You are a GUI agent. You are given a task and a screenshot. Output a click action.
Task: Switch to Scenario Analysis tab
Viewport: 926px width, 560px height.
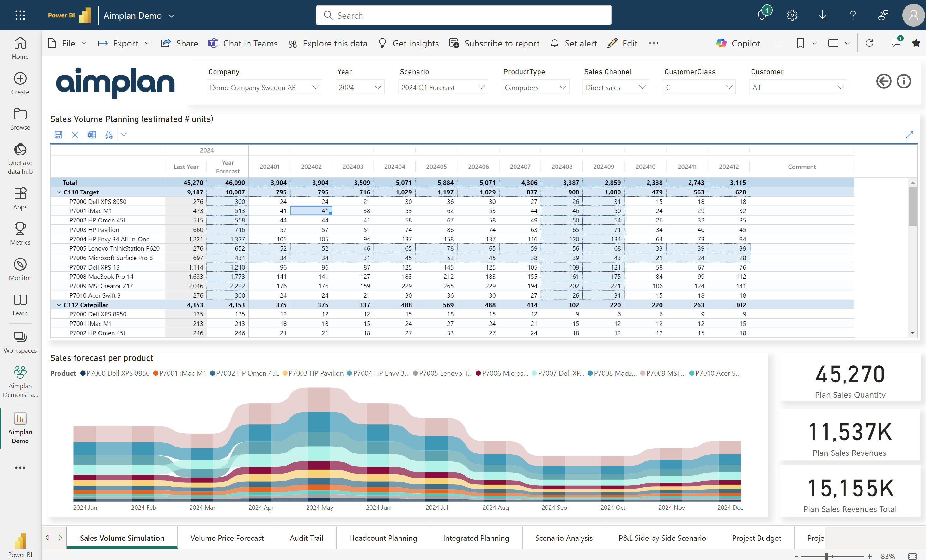click(564, 538)
